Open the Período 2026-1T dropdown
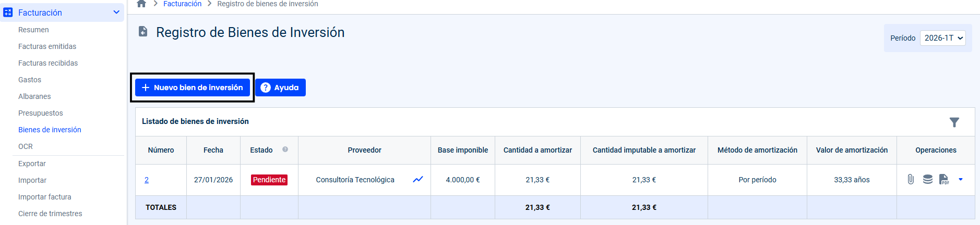 [942, 38]
